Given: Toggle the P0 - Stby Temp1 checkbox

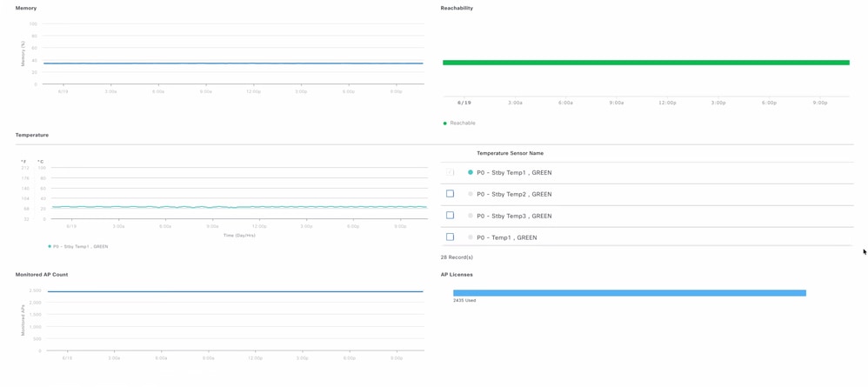Looking at the screenshot, I should pos(450,172).
